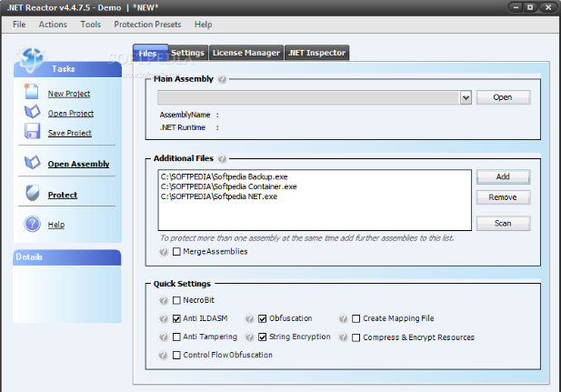The height and width of the screenshot is (392, 561).
Task: Click help icon next to Anti Tampering
Action: (164, 337)
